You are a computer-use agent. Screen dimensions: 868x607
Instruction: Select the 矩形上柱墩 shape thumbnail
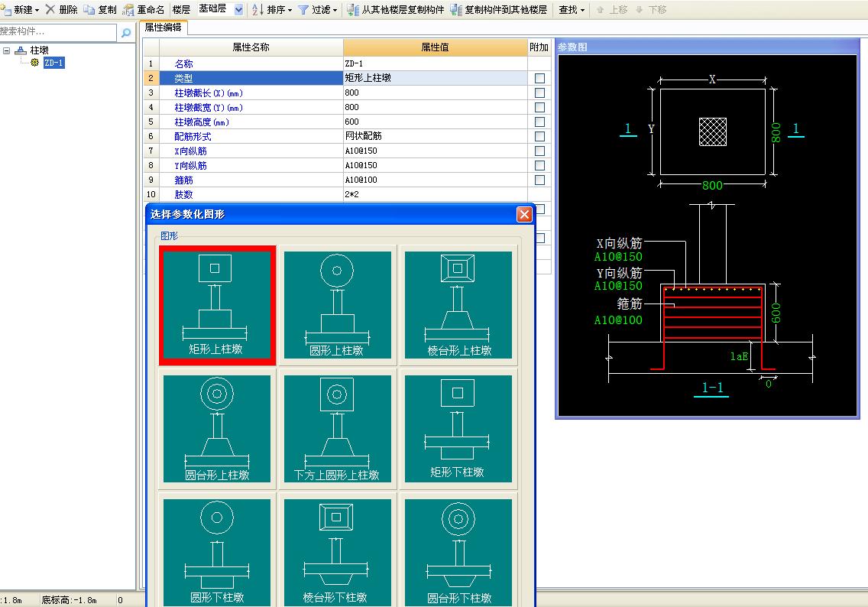tap(217, 305)
